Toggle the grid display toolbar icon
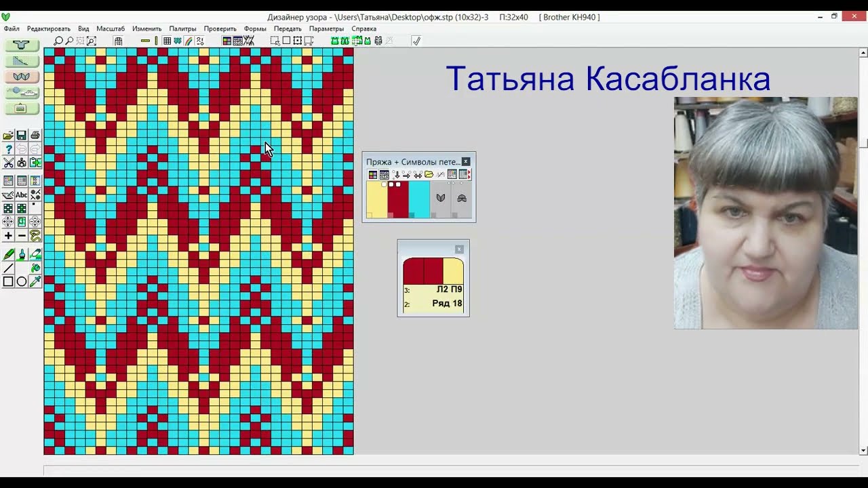868x488 pixels. pyautogui.click(x=167, y=41)
